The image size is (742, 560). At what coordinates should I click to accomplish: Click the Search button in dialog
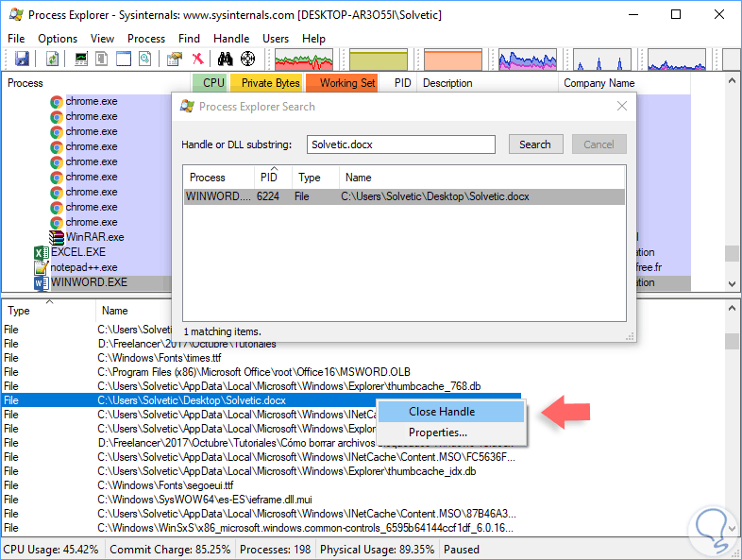coord(535,144)
